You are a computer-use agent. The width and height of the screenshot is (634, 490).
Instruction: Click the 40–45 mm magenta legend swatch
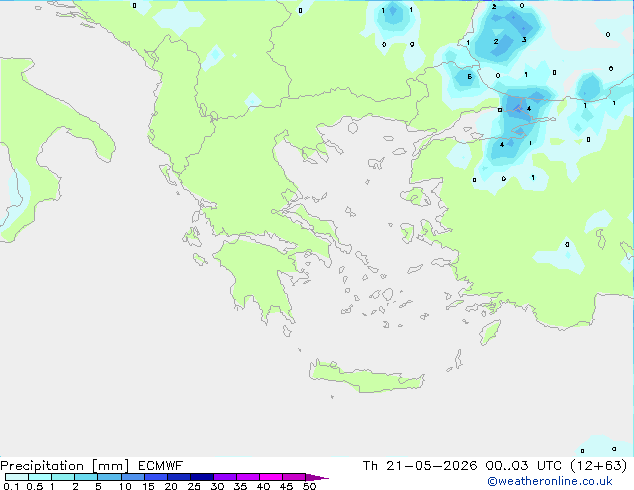point(271,477)
